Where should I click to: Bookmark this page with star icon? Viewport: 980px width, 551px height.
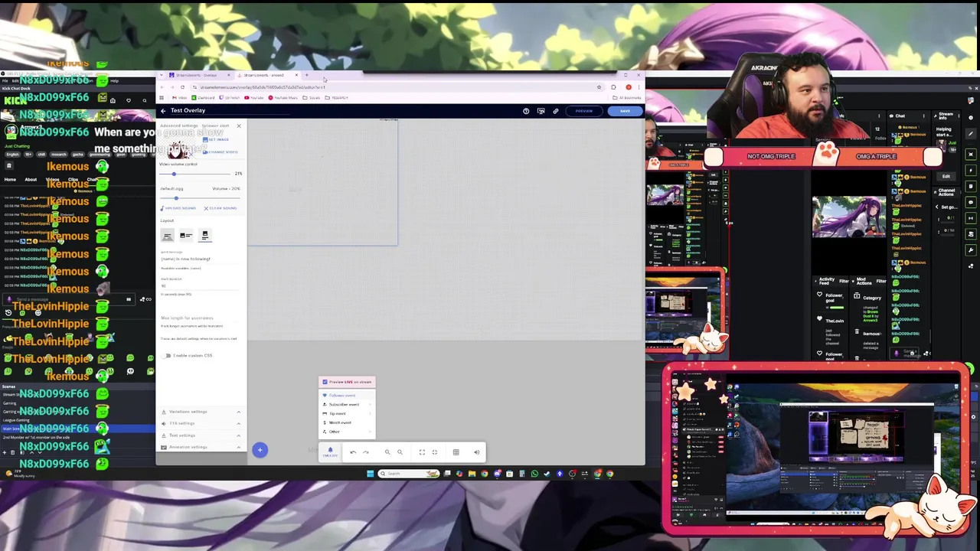click(599, 87)
